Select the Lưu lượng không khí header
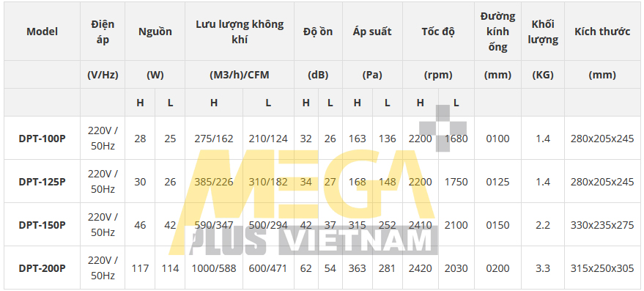Viewport: 644px width, 291px height. [240, 32]
